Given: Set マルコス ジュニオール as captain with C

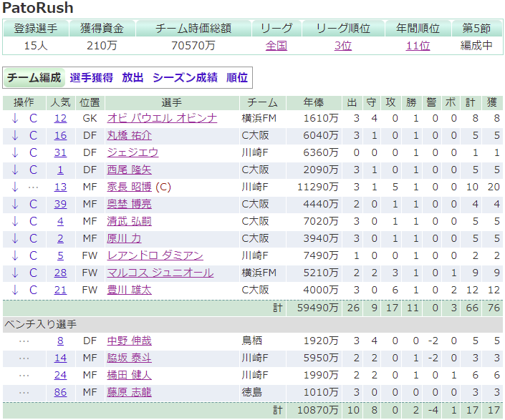Looking at the screenshot, I should (33, 273).
